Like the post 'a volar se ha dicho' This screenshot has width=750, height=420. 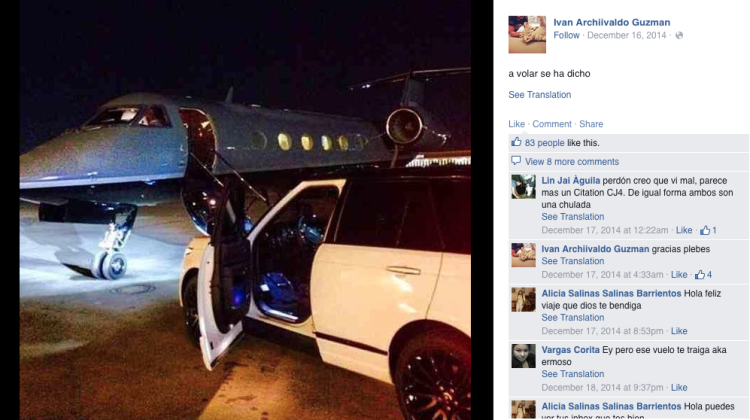point(516,124)
